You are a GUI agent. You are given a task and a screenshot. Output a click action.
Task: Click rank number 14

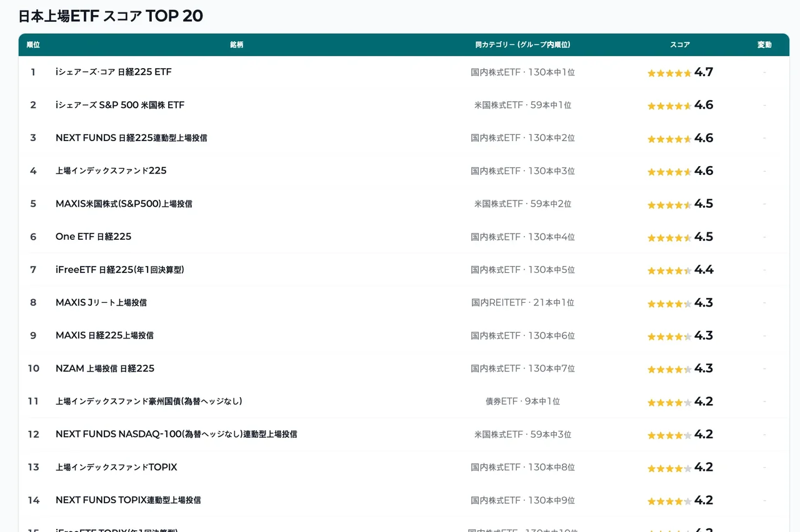coord(33,500)
